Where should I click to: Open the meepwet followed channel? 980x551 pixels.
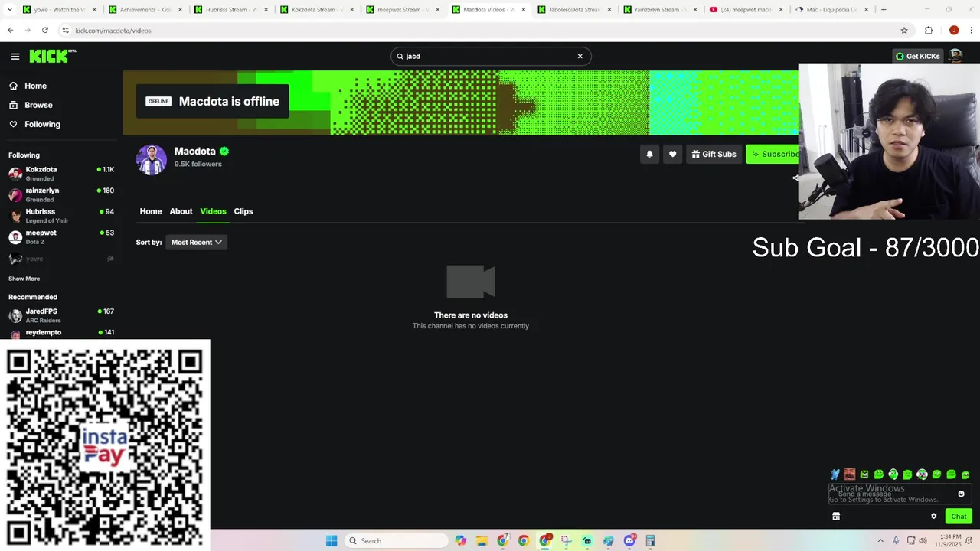(x=61, y=236)
